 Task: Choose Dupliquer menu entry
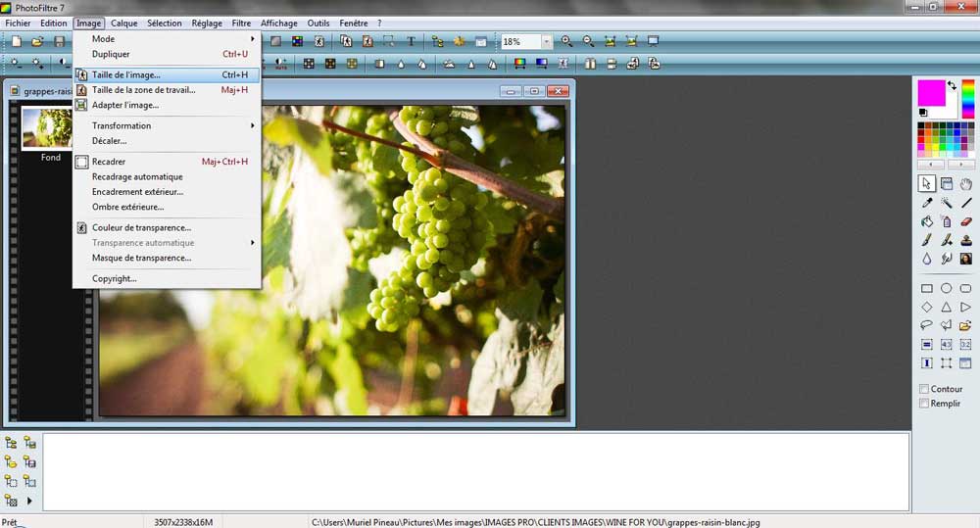(x=167, y=54)
